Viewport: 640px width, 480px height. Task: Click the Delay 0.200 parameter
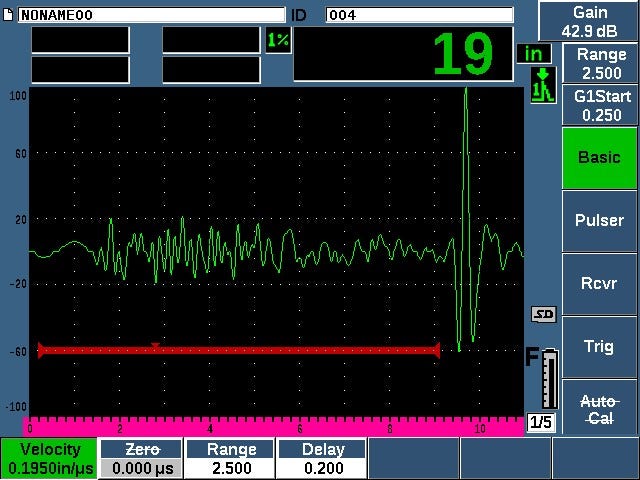pos(322,459)
